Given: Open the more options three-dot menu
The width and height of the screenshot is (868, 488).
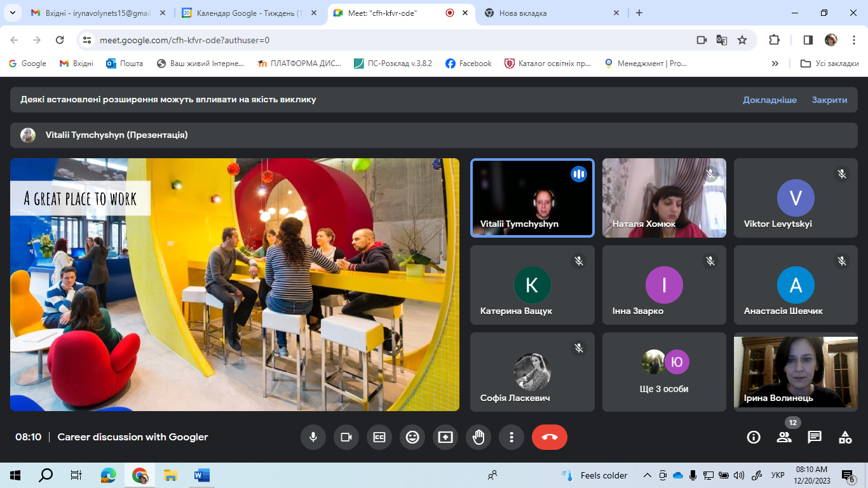Looking at the screenshot, I should tap(512, 437).
